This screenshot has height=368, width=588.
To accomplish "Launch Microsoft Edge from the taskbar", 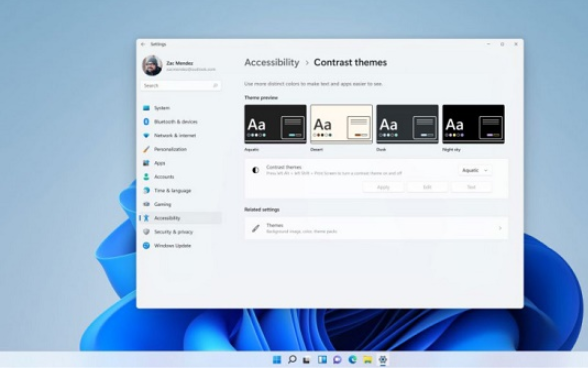I will tap(352, 360).
